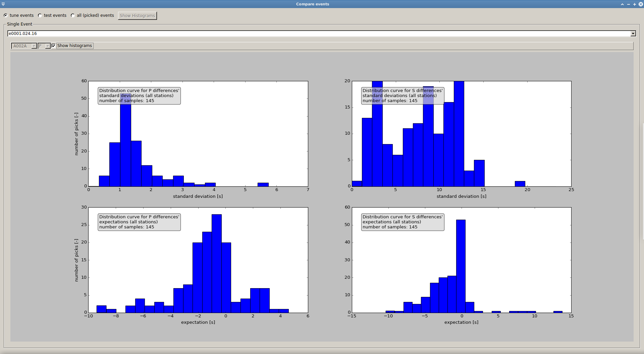Choose the all (picked) events option
Image resolution: width=644 pixels, height=354 pixels.
coord(73,15)
